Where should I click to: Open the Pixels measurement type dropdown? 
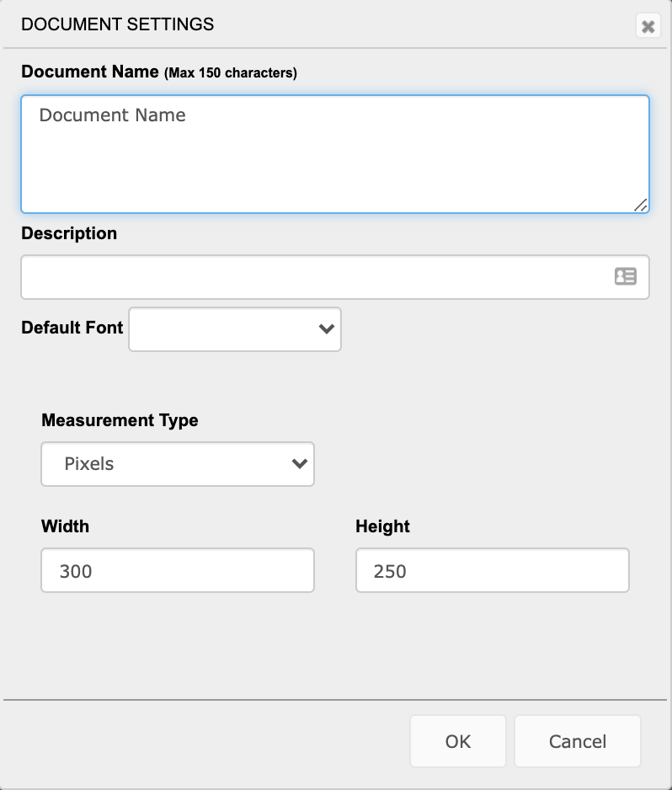click(x=178, y=464)
